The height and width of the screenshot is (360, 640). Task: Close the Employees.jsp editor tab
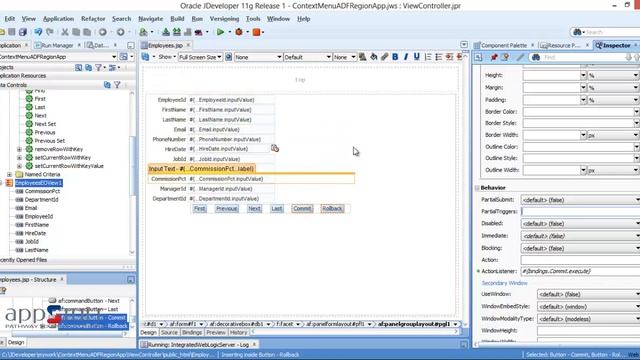pos(188,45)
